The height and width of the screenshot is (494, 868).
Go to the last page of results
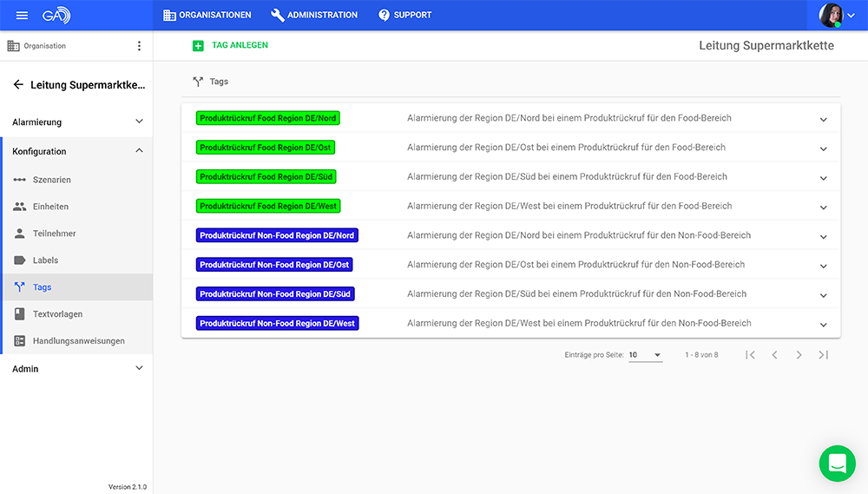pos(823,355)
